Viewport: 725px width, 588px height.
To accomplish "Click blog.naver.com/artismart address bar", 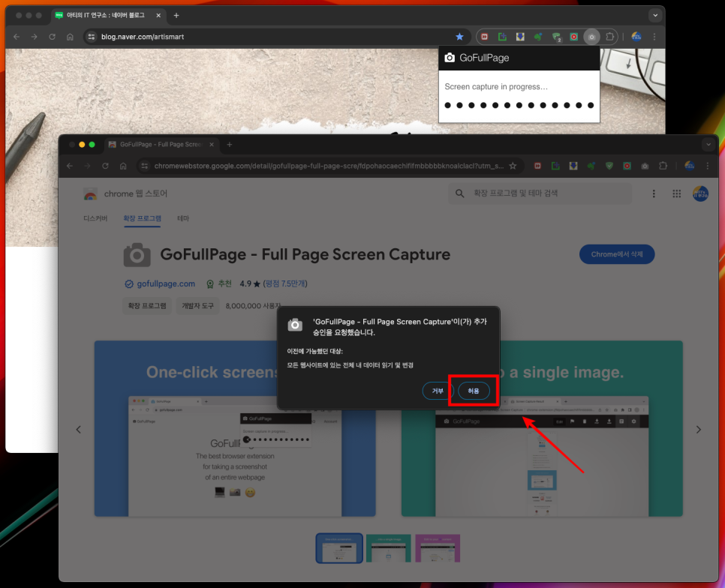I will click(276, 37).
